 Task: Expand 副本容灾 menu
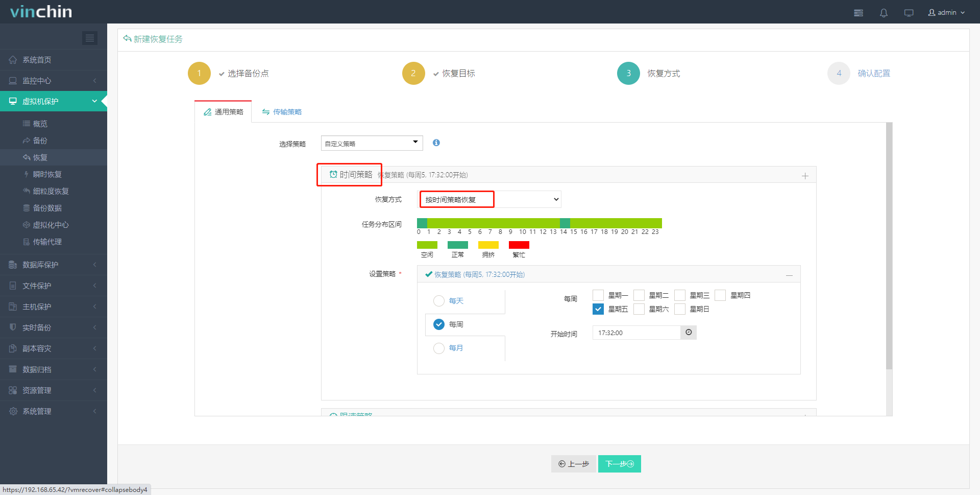54,348
